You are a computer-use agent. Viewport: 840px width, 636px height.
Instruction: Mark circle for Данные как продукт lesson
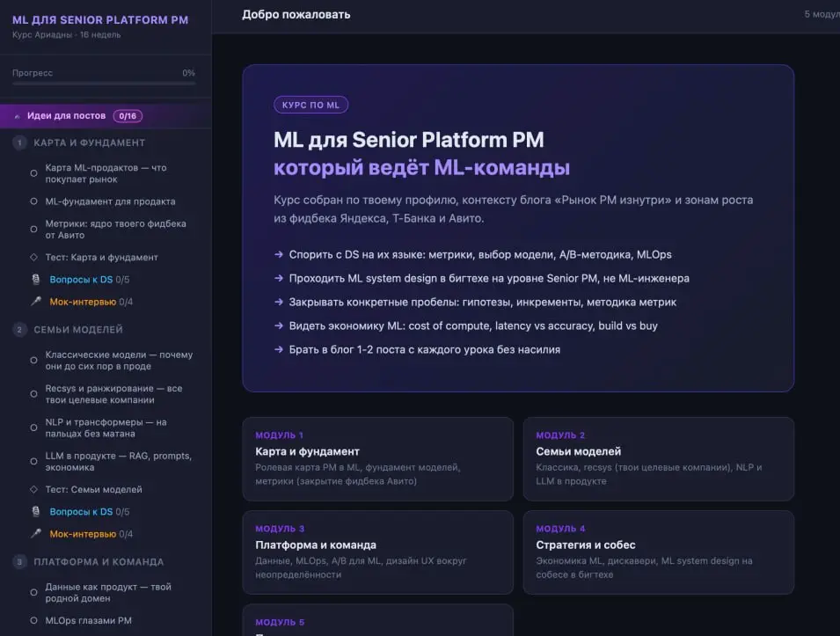33,593
